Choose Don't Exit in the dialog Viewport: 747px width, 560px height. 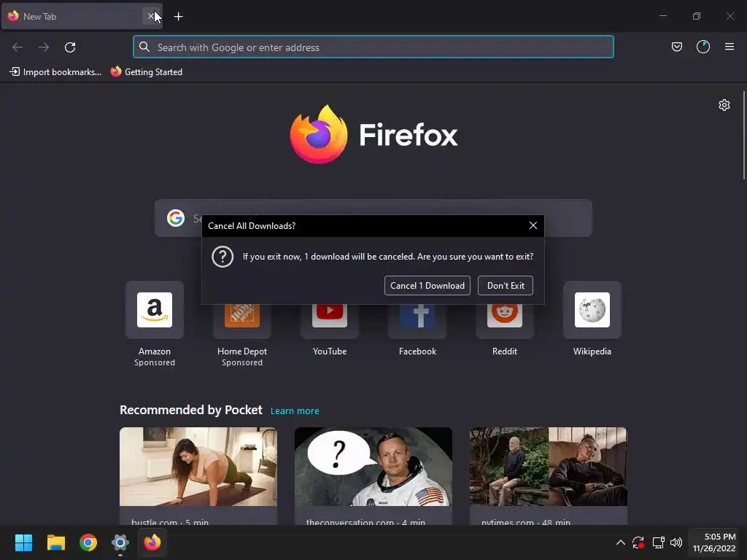coord(505,286)
